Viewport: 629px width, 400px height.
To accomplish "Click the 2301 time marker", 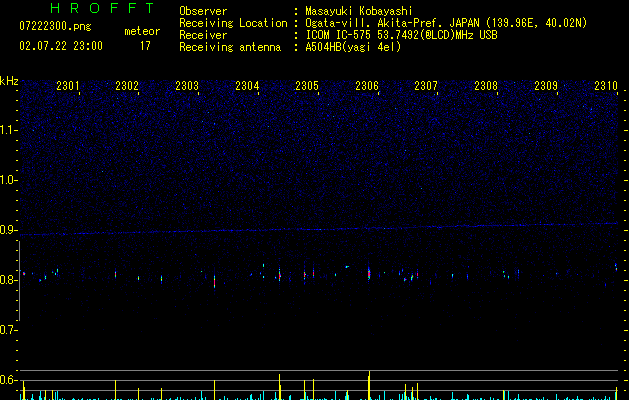I will tap(67, 86).
